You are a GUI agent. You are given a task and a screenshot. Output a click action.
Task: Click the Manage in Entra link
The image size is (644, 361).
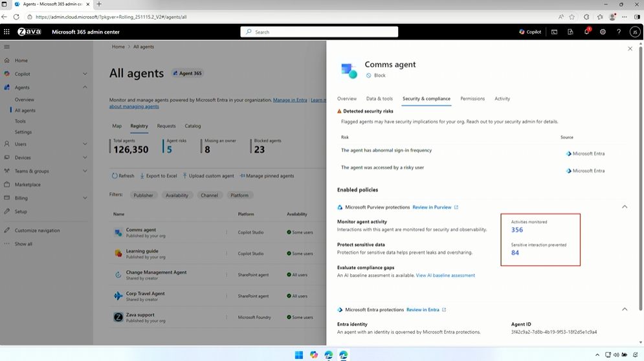[290, 100]
